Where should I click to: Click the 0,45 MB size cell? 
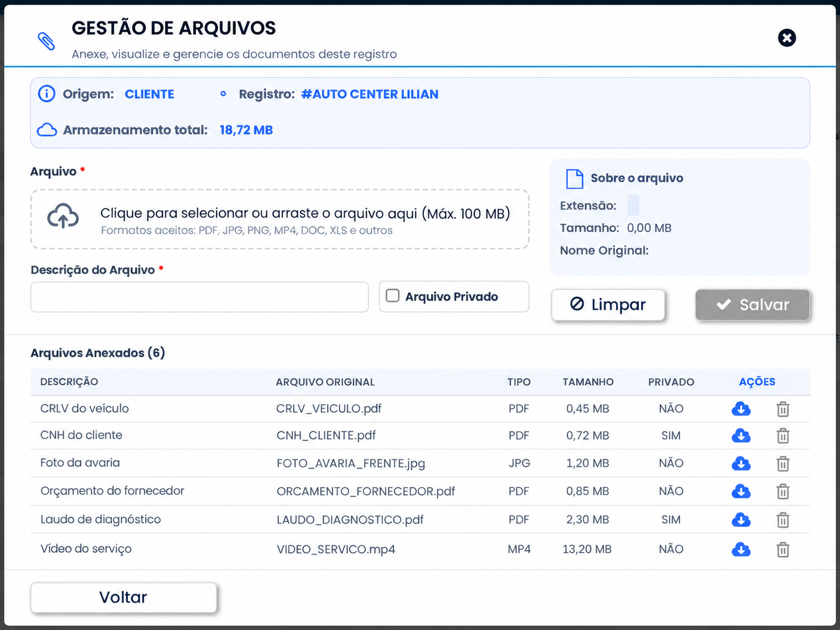[x=588, y=408]
